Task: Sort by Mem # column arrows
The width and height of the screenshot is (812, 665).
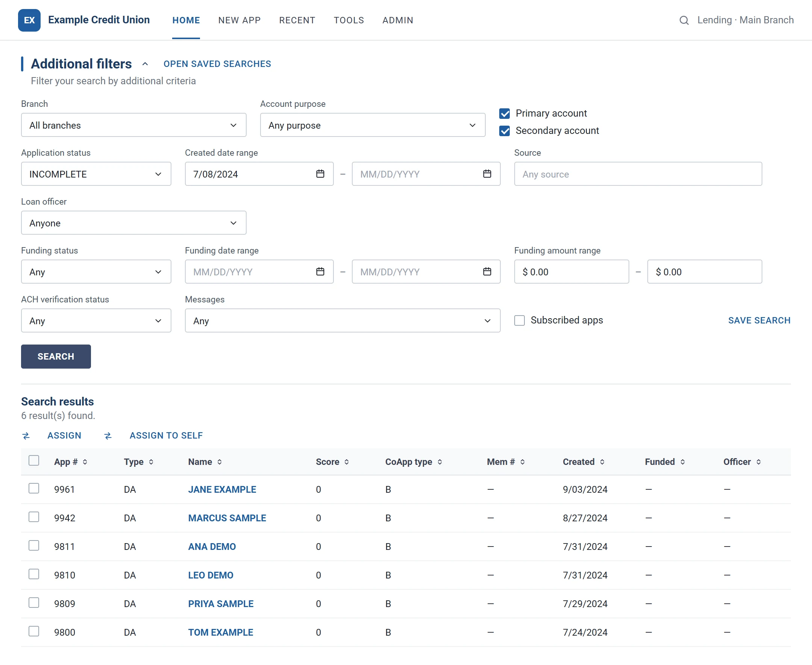Action: pos(523,462)
